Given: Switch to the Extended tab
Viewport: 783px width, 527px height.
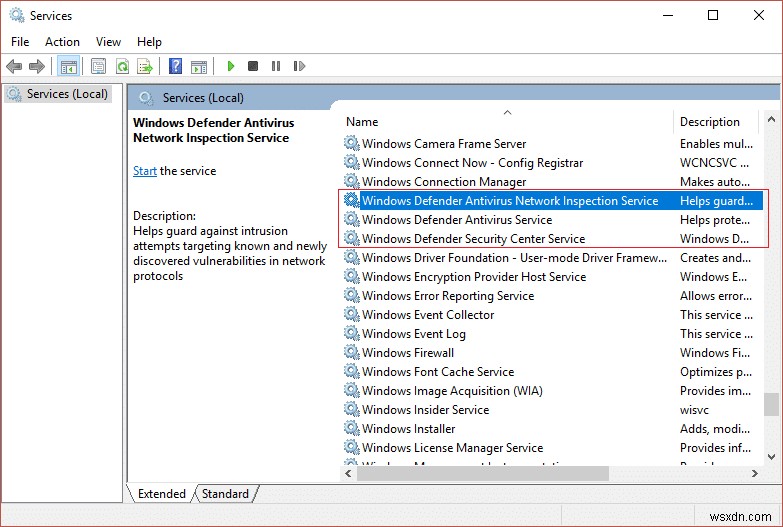Looking at the screenshot, I should coord(161,494).
